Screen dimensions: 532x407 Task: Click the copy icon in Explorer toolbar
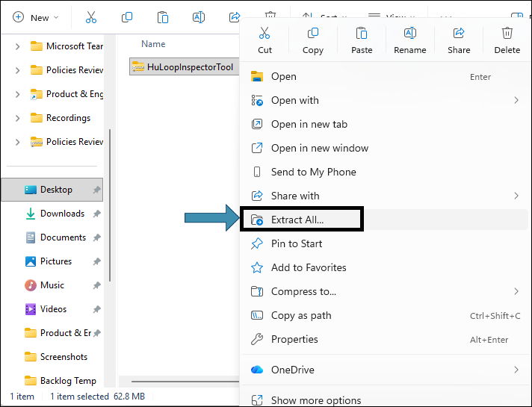pos(127,17)
